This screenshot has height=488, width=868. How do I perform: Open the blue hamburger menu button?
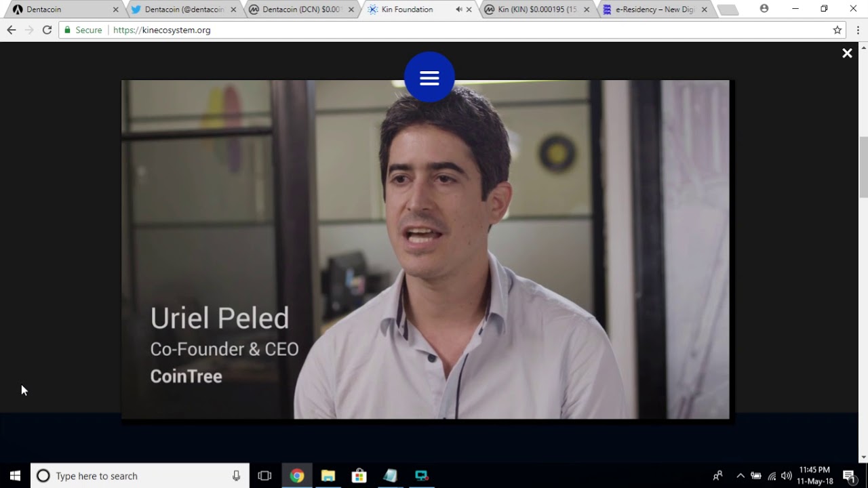tap(429, 77)
